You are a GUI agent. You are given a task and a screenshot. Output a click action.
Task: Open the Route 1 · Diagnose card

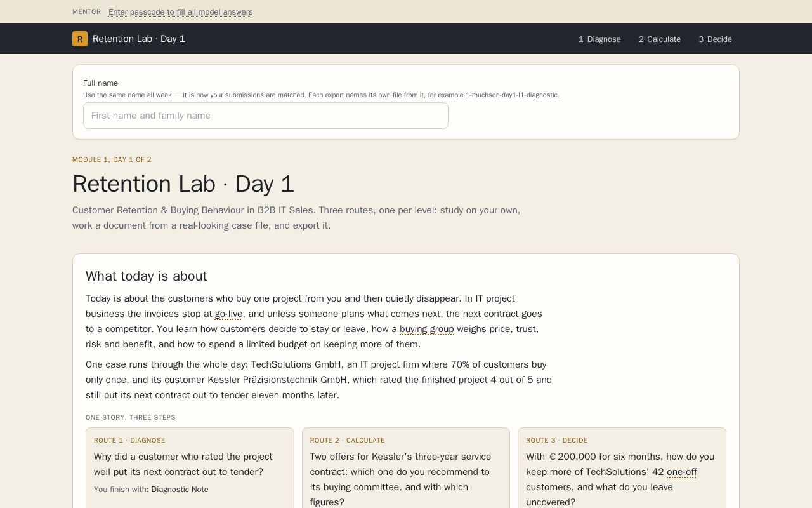point(190,468)
